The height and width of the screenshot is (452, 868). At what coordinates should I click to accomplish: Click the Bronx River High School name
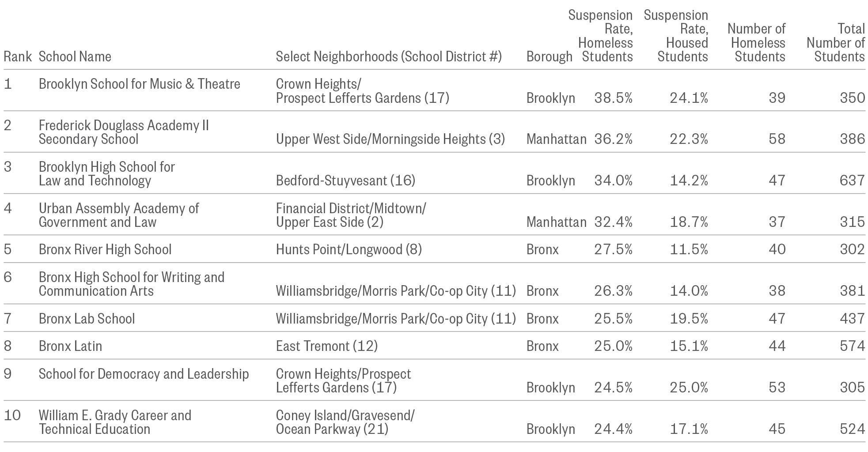(x=105, y=249)
